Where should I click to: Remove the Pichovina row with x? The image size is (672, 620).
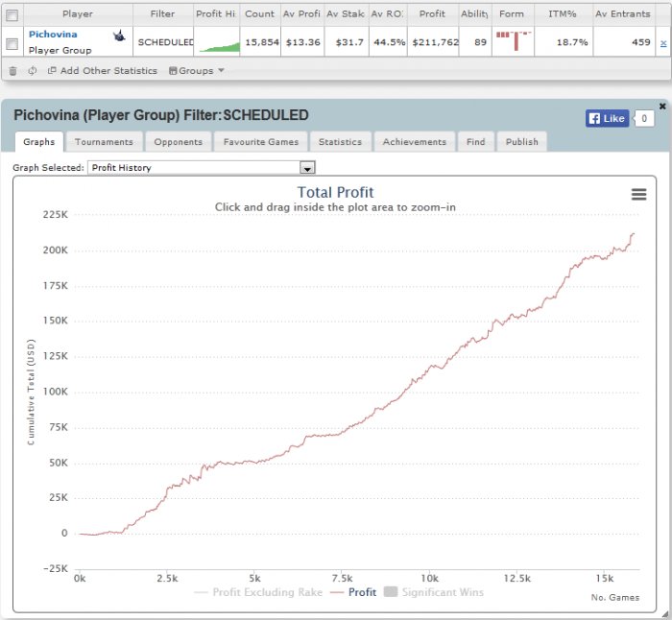point(663,43)
